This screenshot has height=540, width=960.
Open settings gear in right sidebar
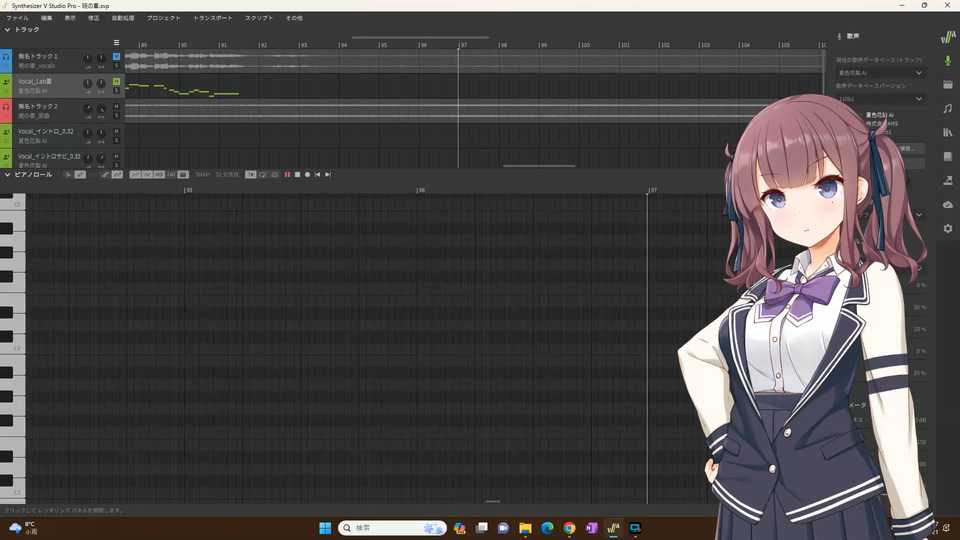(x=948, y=228)
